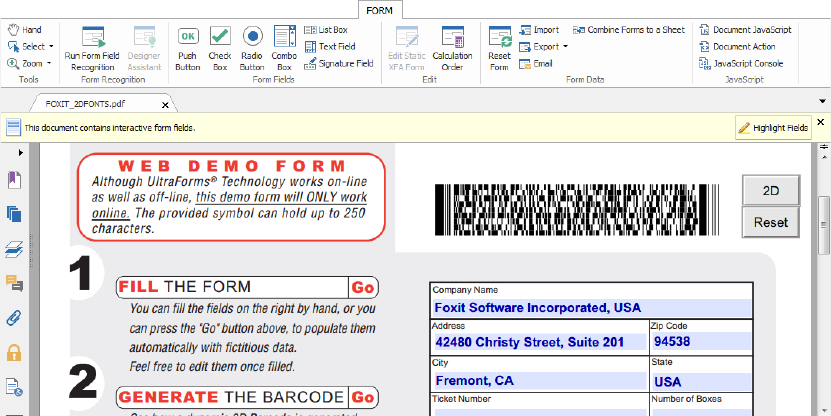Viewport: 831px width, 416px height.
Task: Click the City field
Action: coord(540,380)
